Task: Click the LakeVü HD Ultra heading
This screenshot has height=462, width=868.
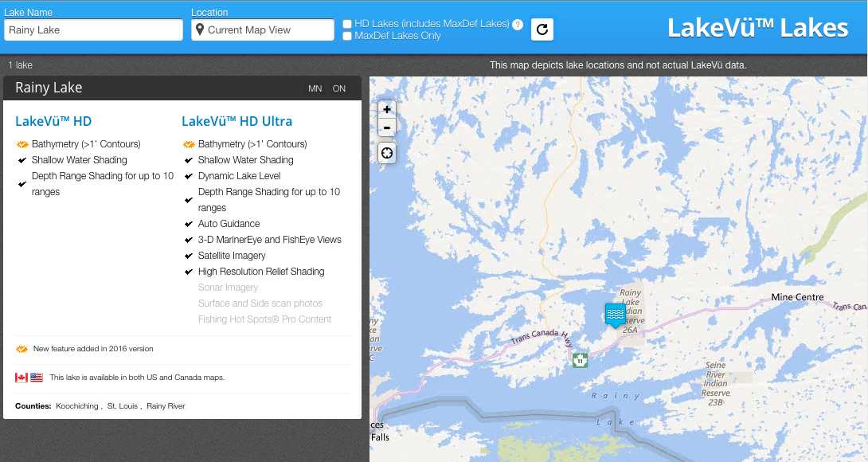Action: pos(237,121)
